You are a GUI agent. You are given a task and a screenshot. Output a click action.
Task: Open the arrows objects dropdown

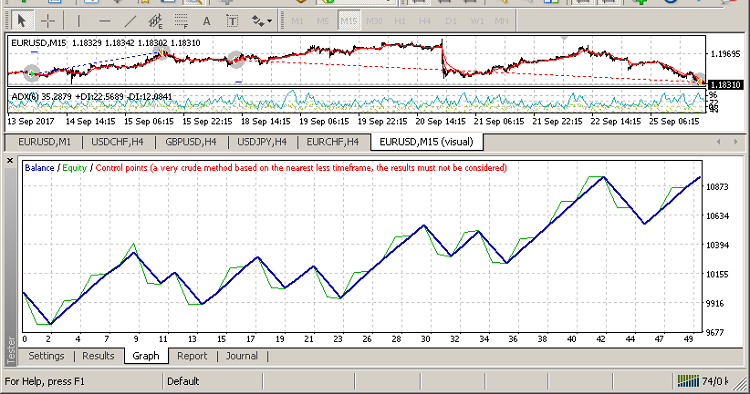pyautogui.click(x=262, y=21)
